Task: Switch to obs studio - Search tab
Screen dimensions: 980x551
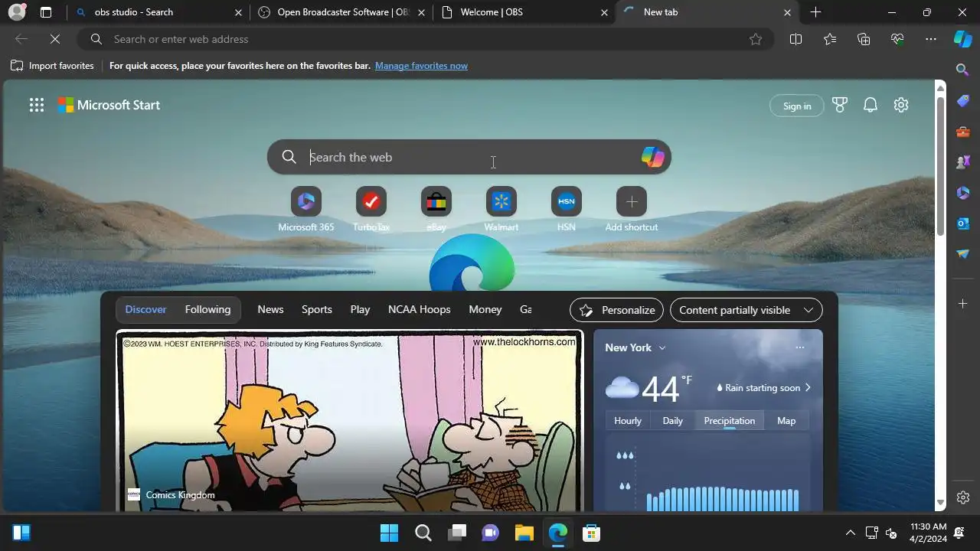Action: point(158,12)
